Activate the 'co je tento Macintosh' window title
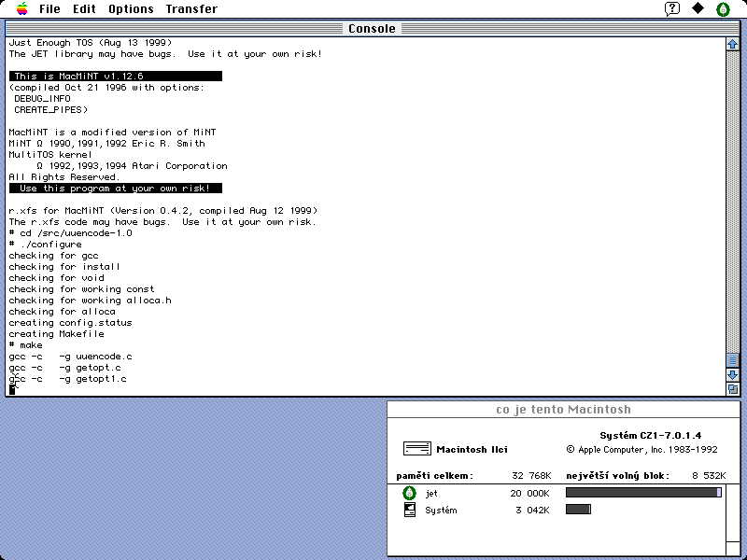Screen dimensions: 747x560 point(563,410)
